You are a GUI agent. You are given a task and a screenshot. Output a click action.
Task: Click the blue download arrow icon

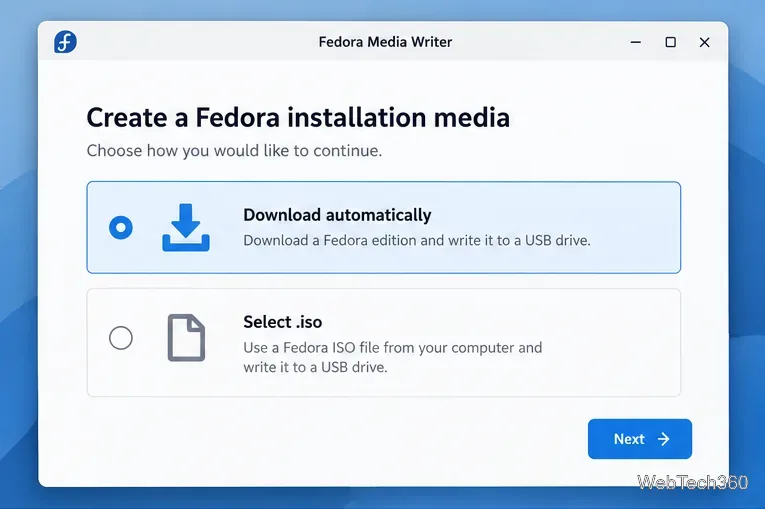(x=186, y=227)
